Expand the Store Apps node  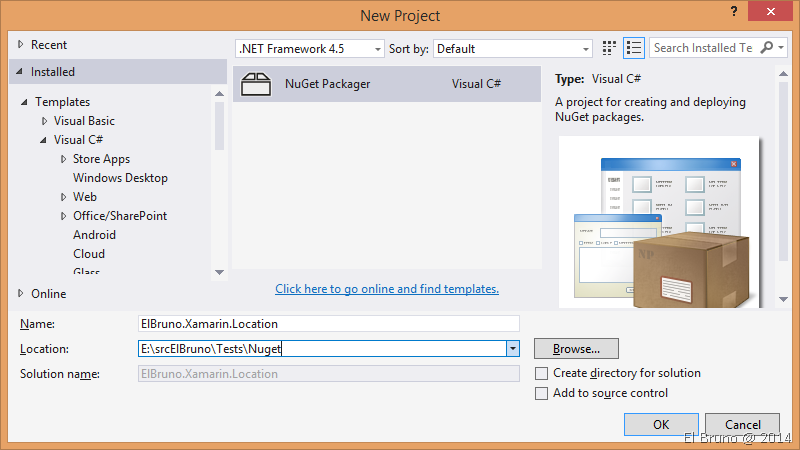[63, 159]
